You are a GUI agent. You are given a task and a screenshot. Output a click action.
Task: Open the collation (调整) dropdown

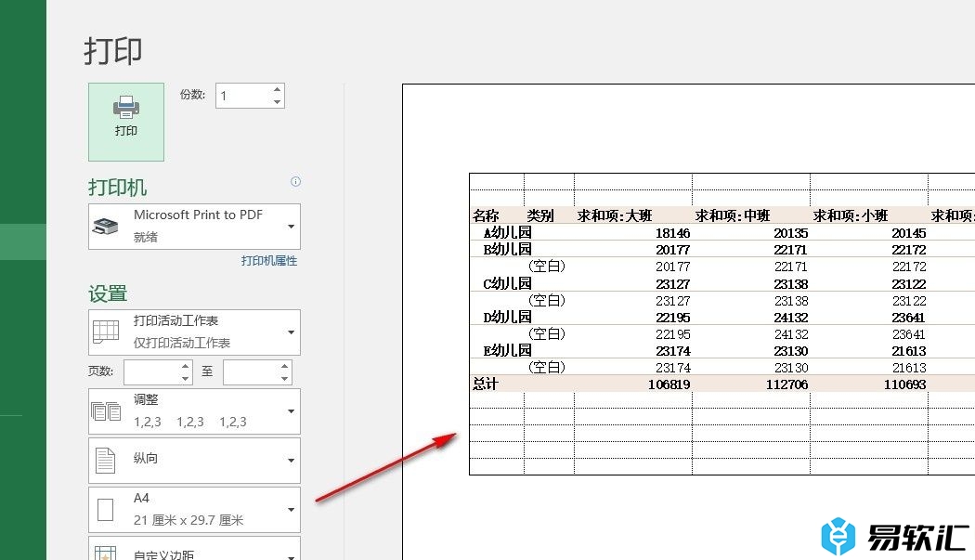pyautogui.click(x=195, y=411)
